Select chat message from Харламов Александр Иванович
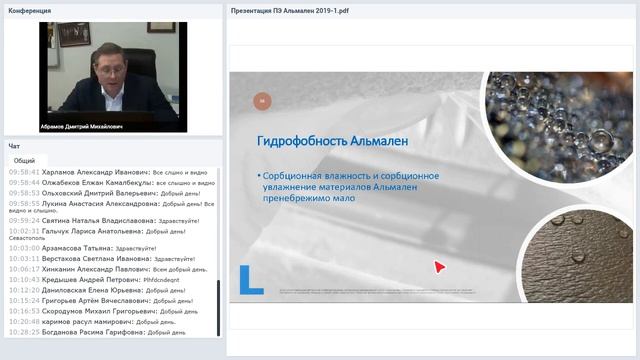The image size is (640, 360). click(108, 172)
